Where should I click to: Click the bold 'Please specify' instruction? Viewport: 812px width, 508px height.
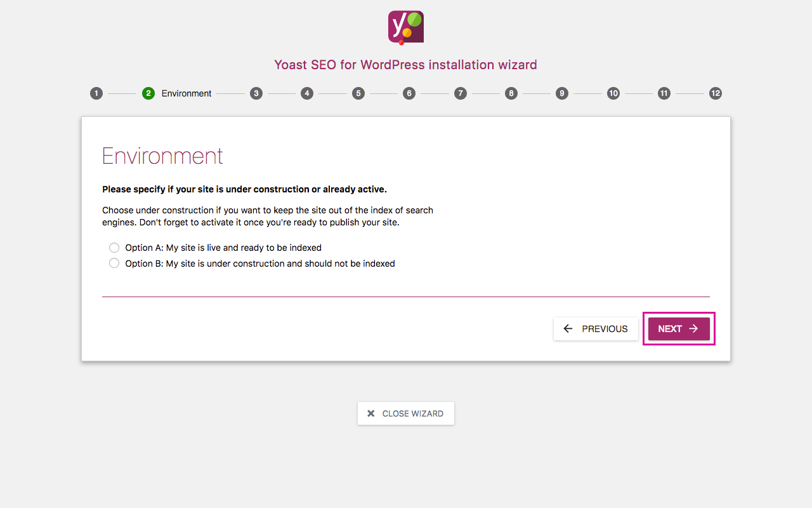click(244, 189)
